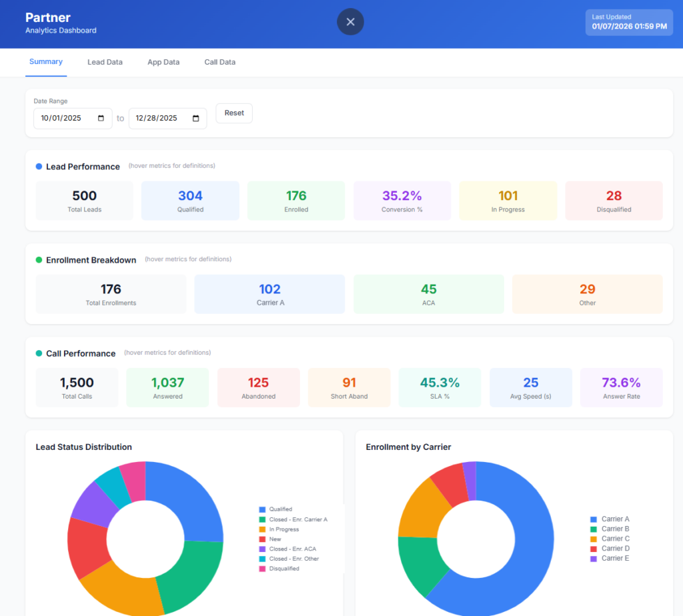Click the Total Calls 1,500 card
This screenshot has height=616, width=683.
[x=77, y=387]
